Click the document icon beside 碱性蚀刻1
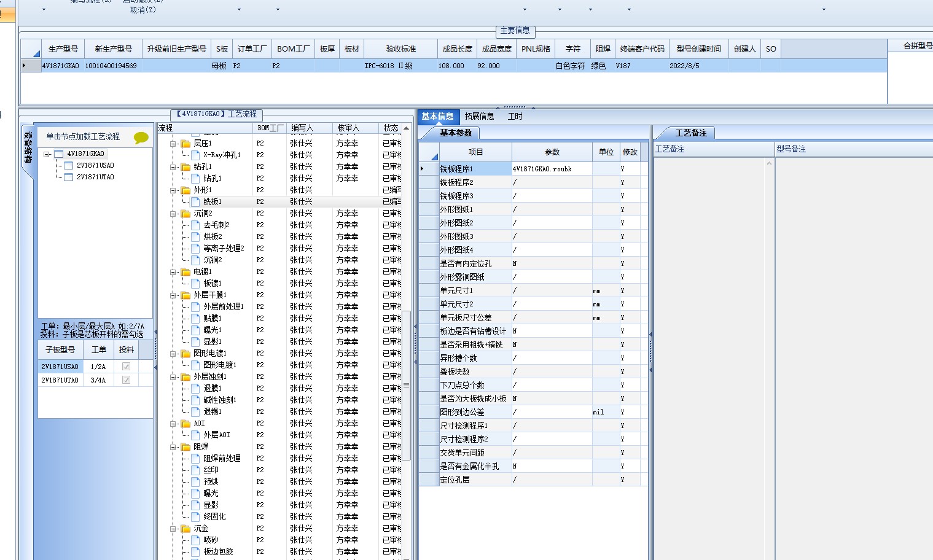Viewport: 933px width, 560px height. tap(195, 400)
